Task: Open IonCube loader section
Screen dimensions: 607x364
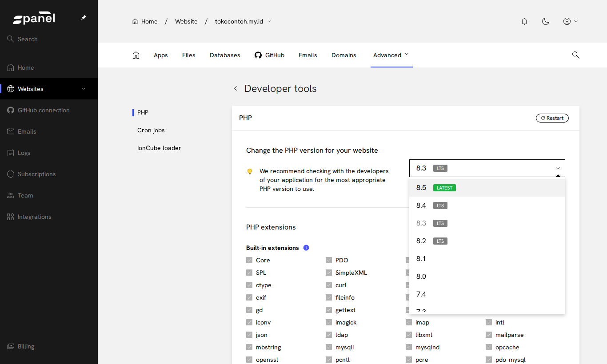Action: point(159,148)
